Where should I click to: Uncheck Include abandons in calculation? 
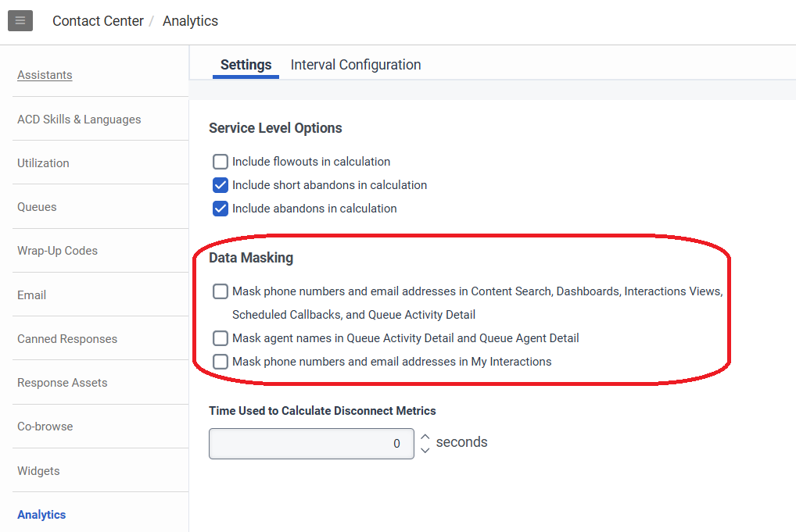pyautogui.click(x=221, y=209)
